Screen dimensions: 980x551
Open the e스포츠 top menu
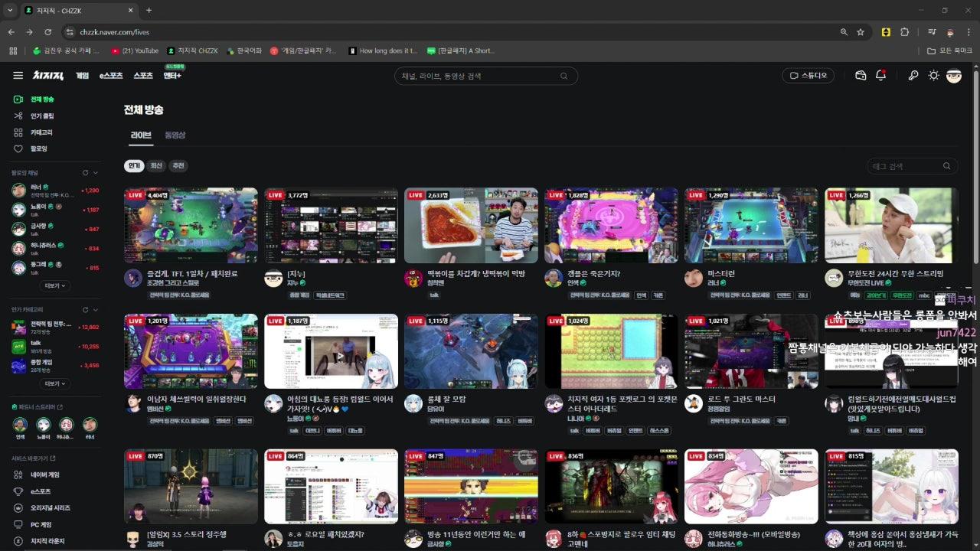[111, 76]
